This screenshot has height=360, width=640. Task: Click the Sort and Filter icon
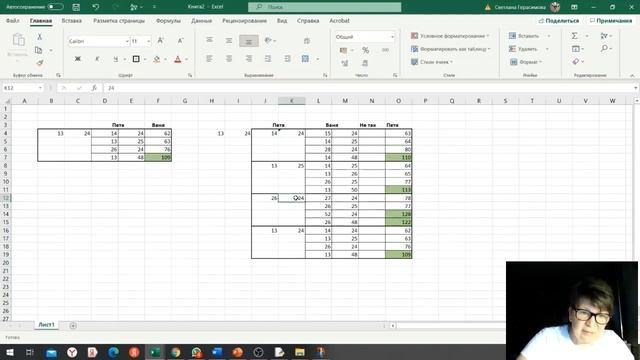point(604,36)
